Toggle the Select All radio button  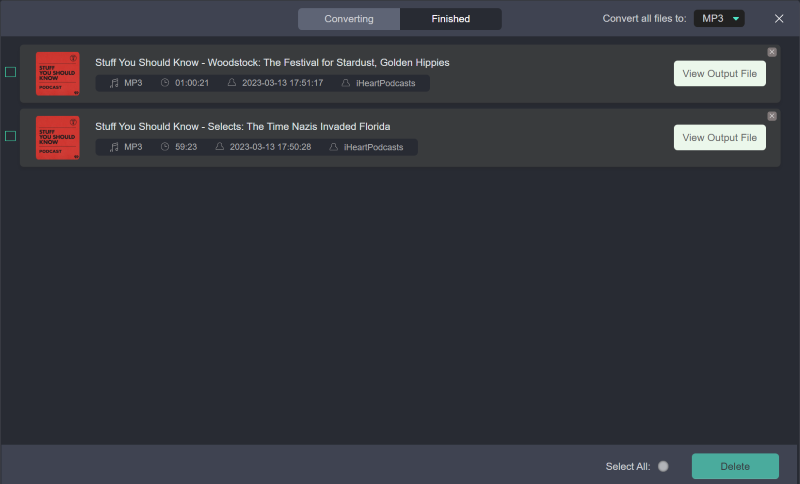click(663, 466)
